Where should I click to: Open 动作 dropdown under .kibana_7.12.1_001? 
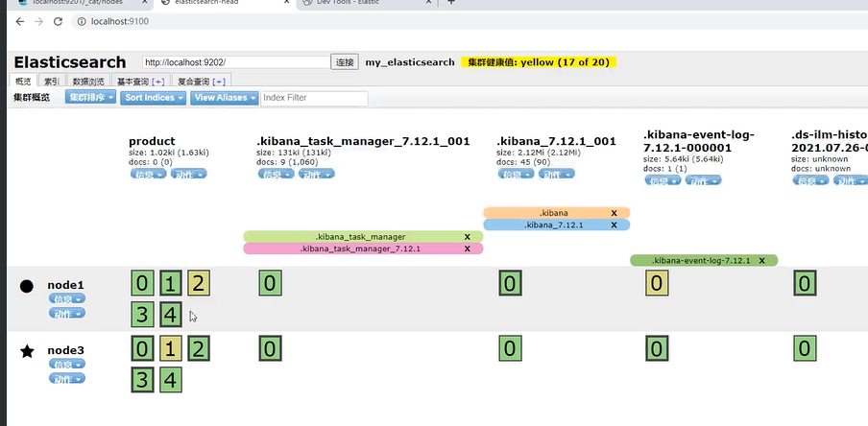coord(557,175)
